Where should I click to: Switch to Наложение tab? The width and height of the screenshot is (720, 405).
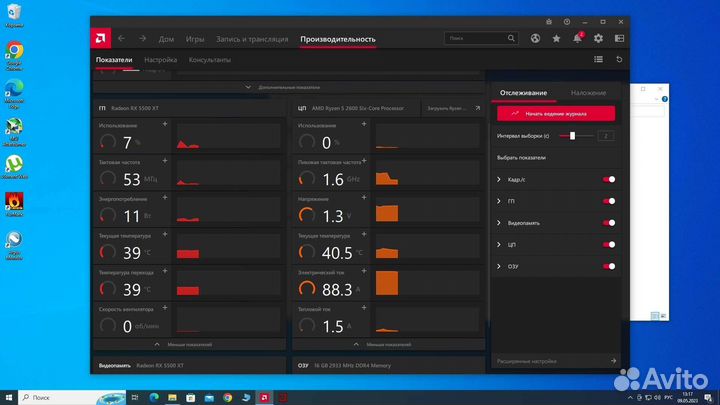tap(588, 93)
